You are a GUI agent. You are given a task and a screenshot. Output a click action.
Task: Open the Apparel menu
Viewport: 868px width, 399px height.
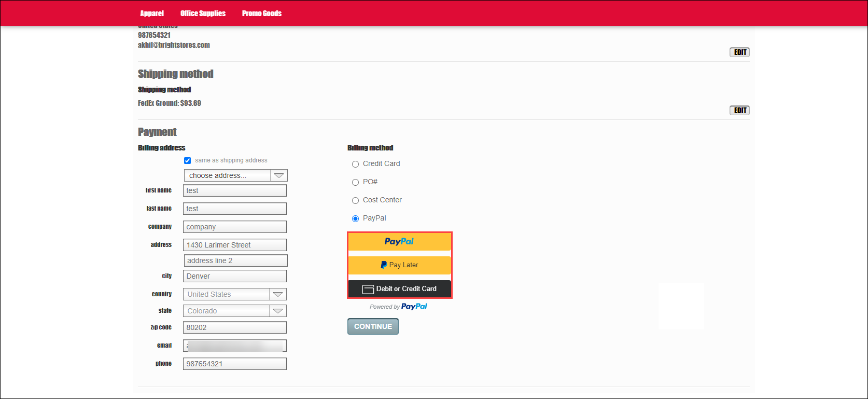coord(152,13)
